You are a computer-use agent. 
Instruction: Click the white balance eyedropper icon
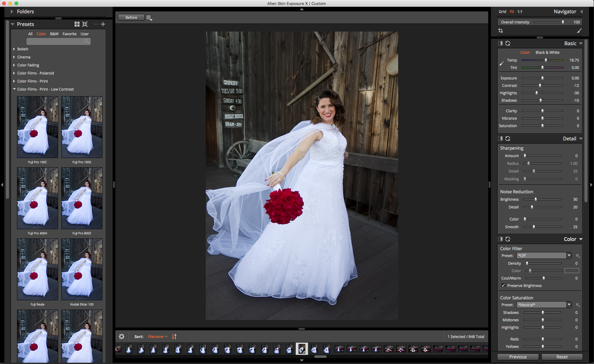click(501, 64)
